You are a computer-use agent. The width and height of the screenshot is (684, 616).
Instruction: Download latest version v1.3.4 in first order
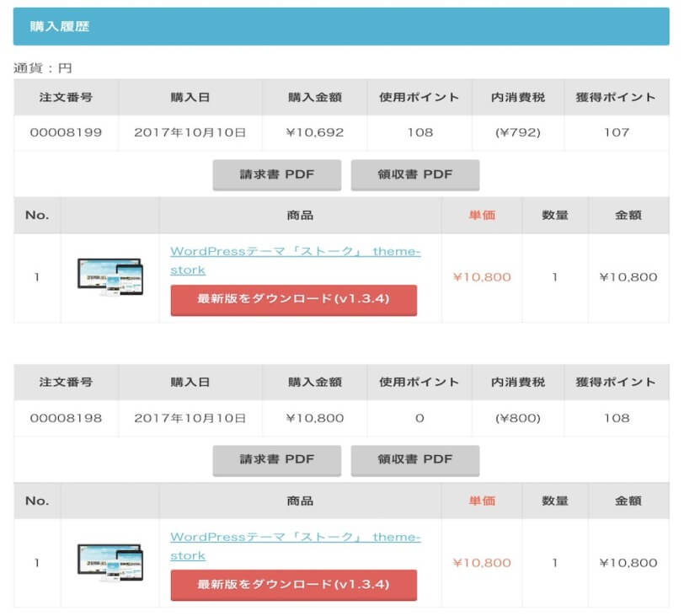[x=294, y=300]
